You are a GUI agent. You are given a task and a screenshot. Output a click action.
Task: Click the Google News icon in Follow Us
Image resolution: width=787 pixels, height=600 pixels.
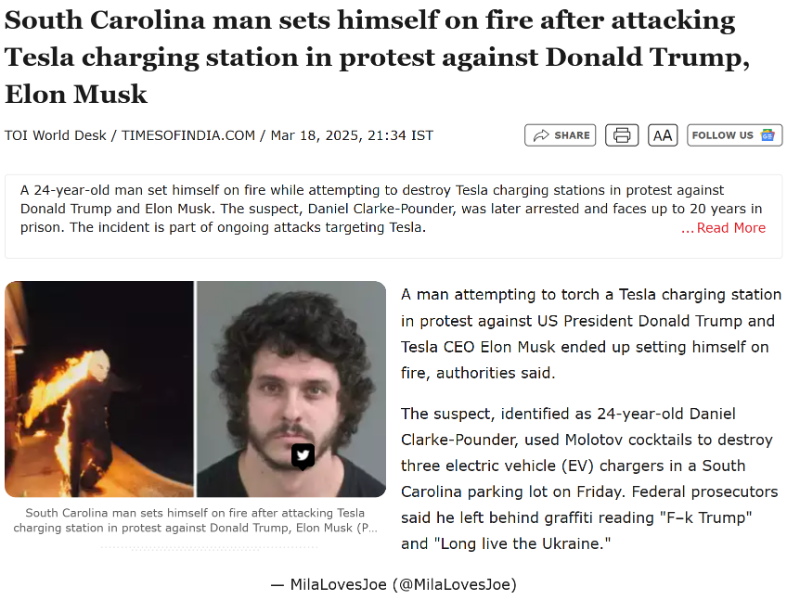[767, 135]
